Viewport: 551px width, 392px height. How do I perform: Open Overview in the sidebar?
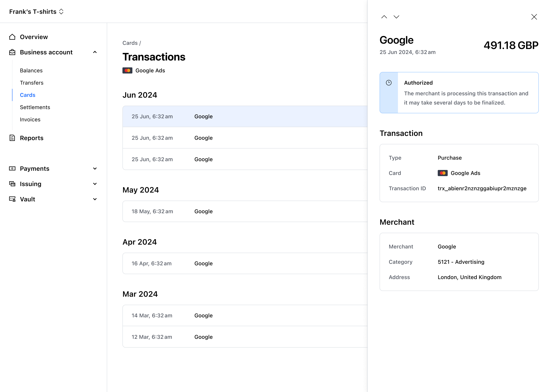(34, 37)
